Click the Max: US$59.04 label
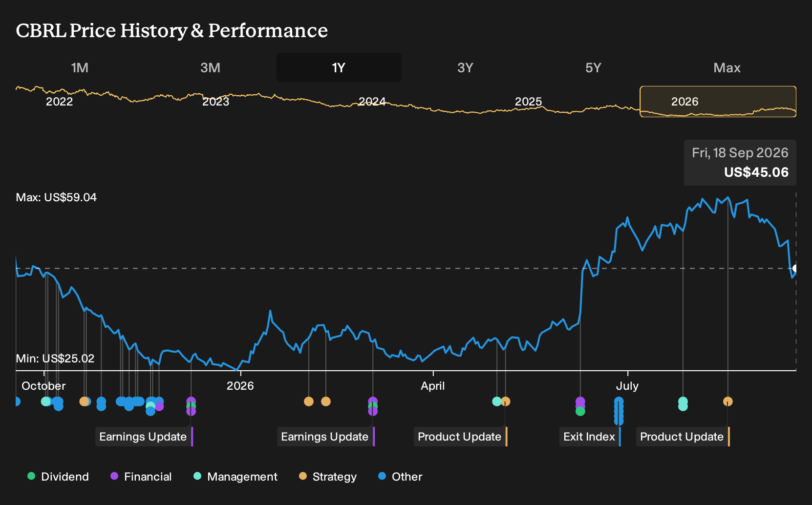812x505 pixels. click(x=56, y=197)
